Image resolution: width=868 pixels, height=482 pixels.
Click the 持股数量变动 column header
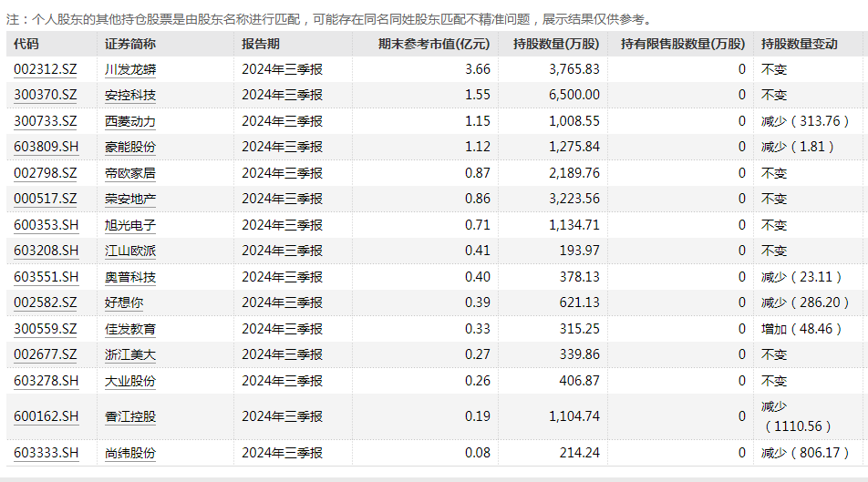pos(800,44)
